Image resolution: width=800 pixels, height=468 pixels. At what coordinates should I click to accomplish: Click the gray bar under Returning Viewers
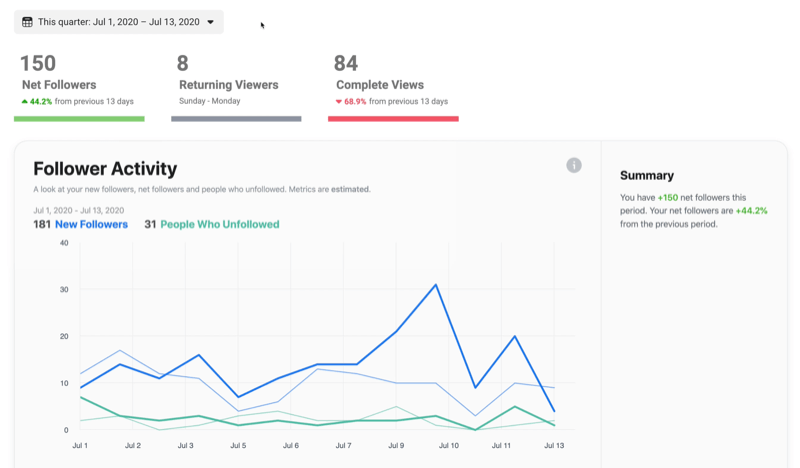click(x=236, y=119)
